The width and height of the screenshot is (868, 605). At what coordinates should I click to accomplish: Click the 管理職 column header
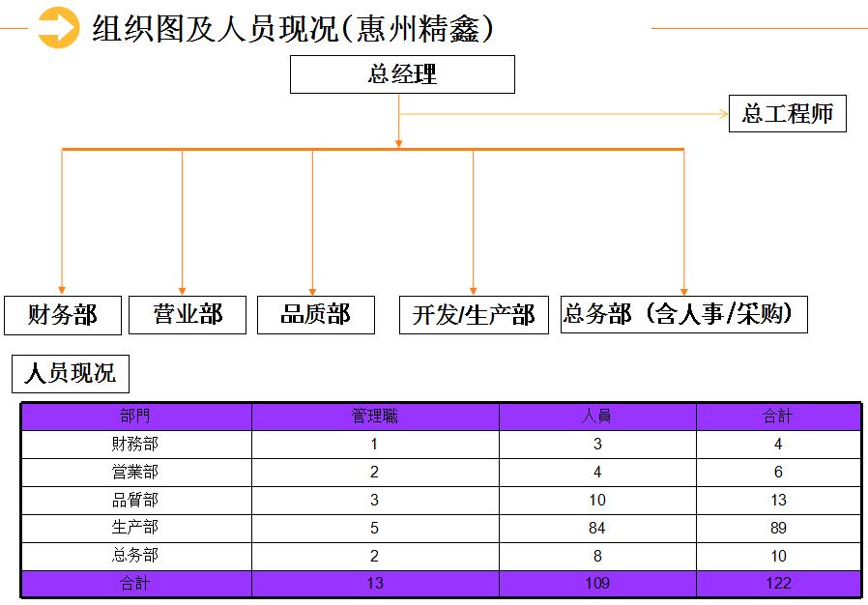pos(375,417)
